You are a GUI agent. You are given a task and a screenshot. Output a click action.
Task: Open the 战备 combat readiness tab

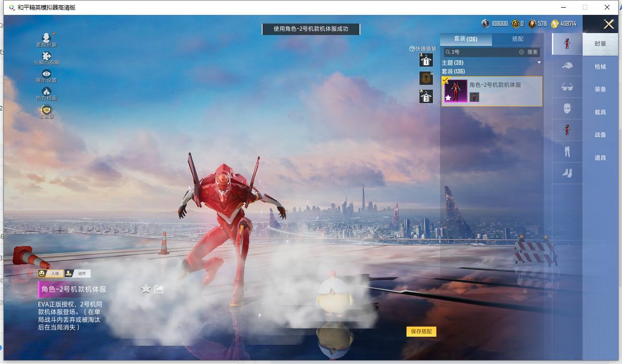pyautogui.click(x=600, y=135)
